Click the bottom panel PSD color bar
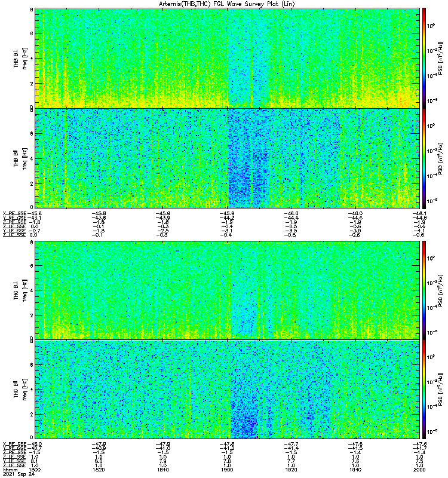The image size is (448, 478). tap(424, 390)
